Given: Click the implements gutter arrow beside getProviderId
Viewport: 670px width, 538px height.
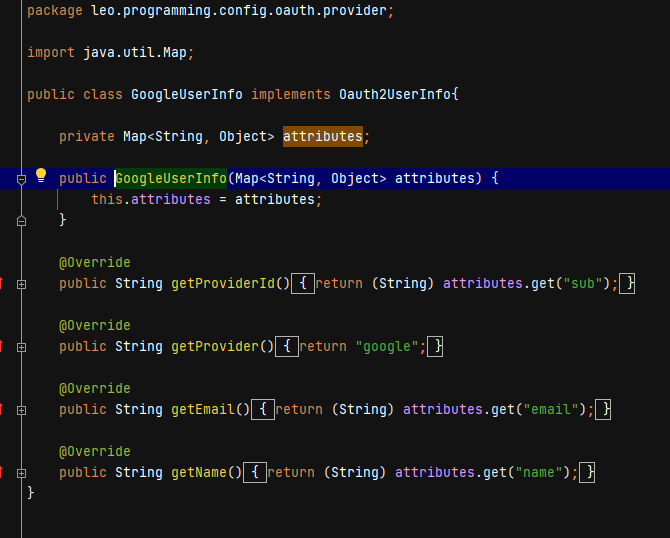Looking at the screenshot, I should coord(1,283).
